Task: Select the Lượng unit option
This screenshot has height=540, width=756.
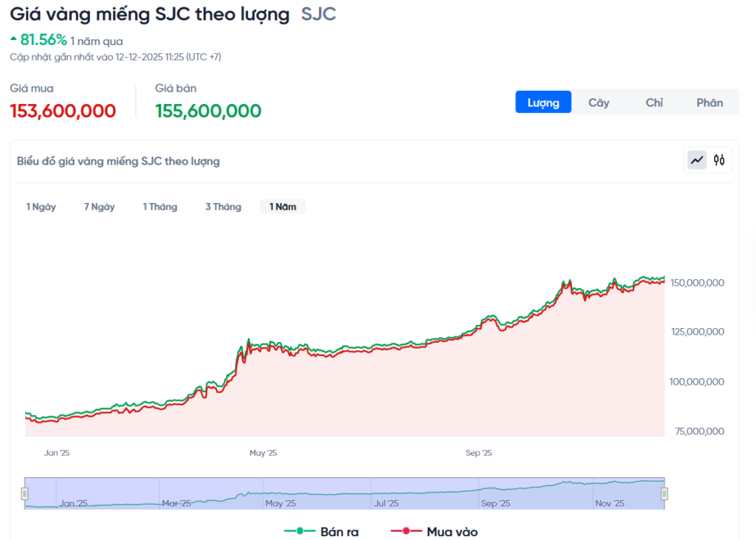Action: pos(543,103)
